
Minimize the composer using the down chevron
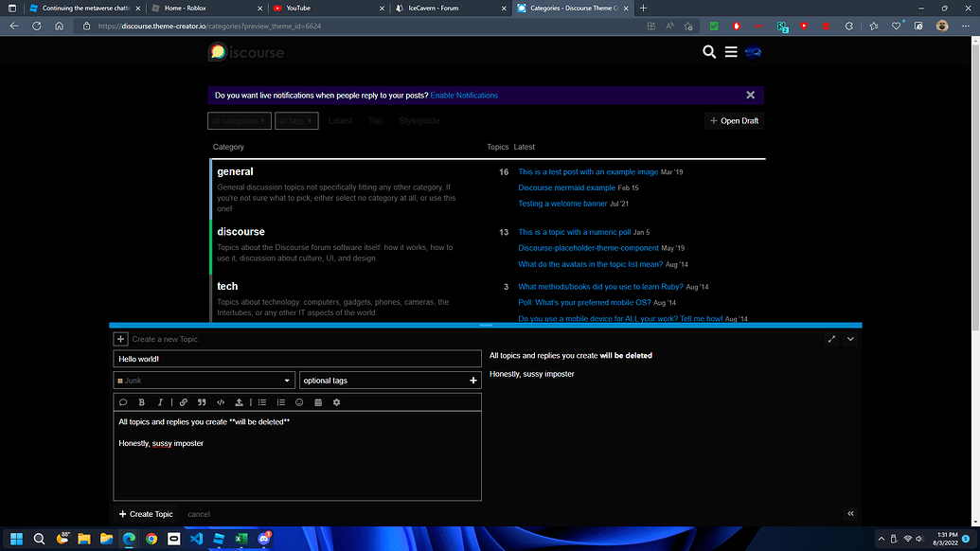(x=850, y=339)
